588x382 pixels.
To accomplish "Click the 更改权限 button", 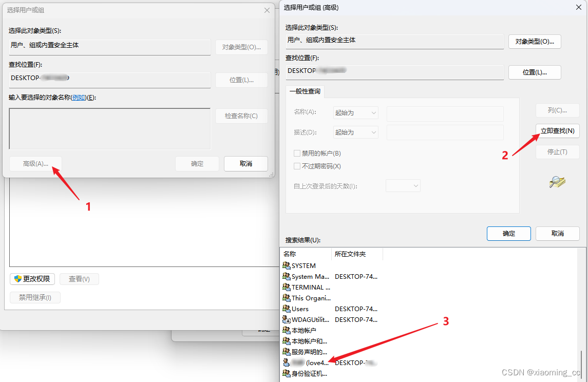I will [32, 279].
